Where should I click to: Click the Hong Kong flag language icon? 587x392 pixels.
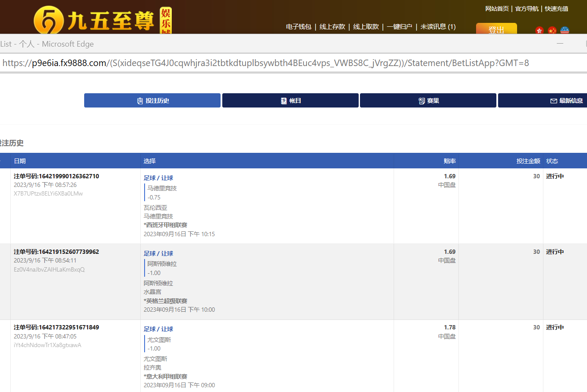539,30
